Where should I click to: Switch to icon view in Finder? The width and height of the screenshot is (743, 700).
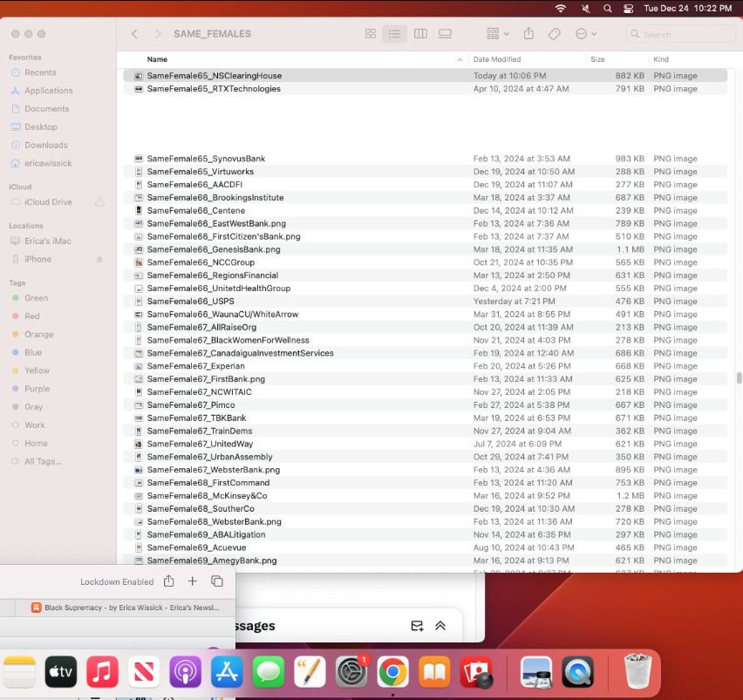tap(371, 34)
